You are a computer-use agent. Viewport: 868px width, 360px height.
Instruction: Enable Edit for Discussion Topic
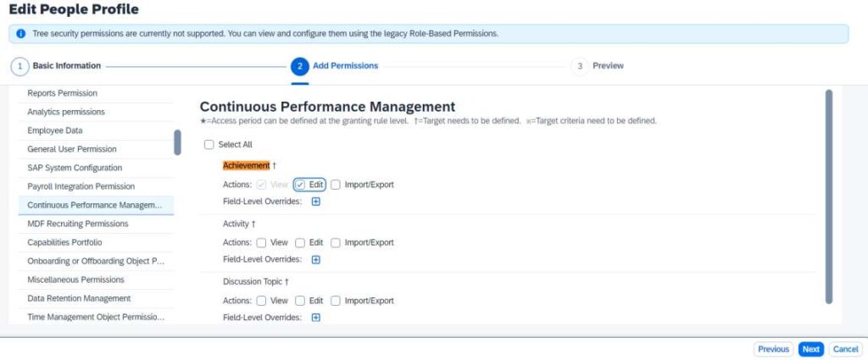(300, 301)
